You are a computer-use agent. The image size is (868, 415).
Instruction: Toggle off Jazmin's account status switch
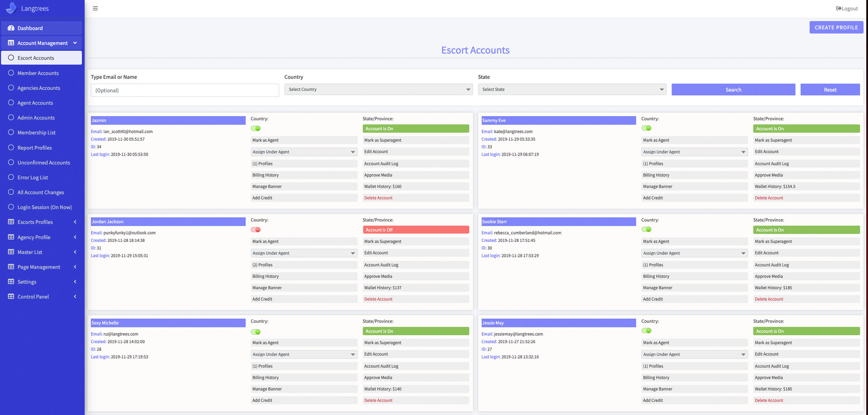tap(256, 128)
